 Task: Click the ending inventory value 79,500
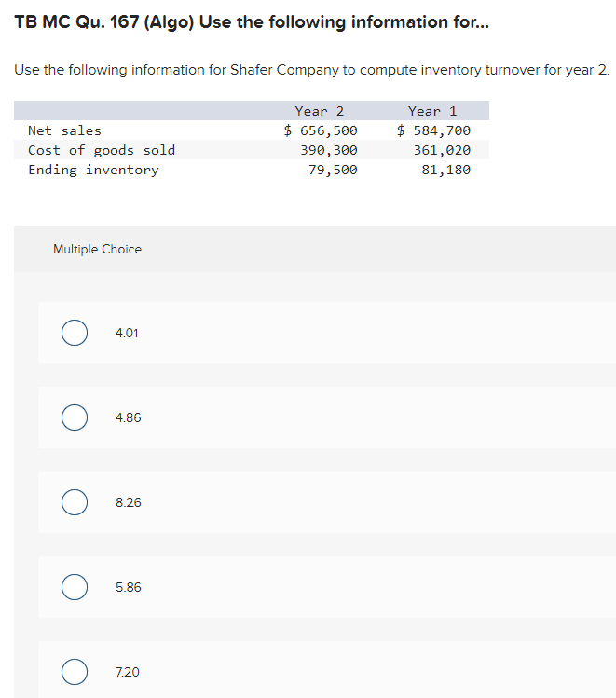pos(333,170)
